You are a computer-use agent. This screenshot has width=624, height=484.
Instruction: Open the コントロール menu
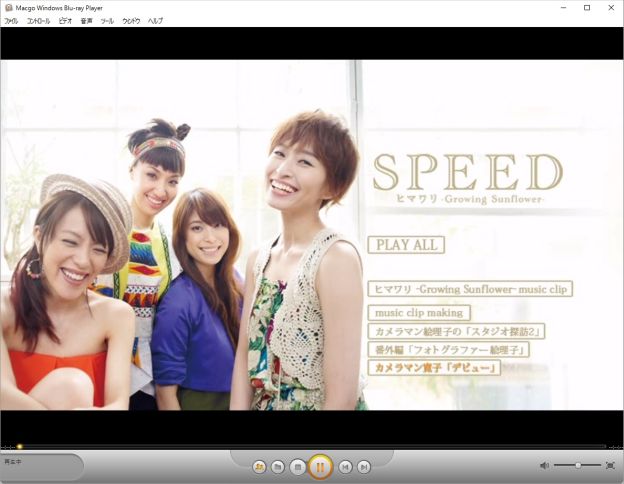pos(38,21)
